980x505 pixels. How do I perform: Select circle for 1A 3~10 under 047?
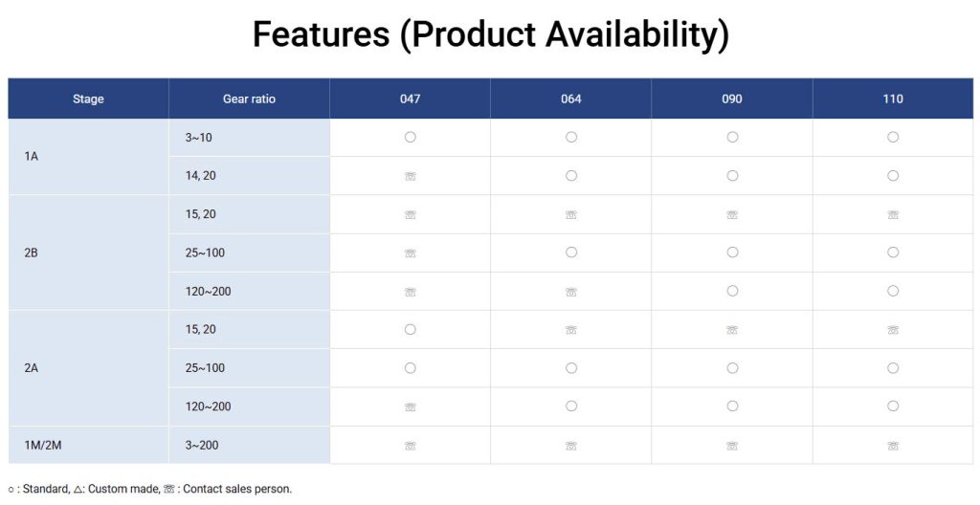(410, 137)
